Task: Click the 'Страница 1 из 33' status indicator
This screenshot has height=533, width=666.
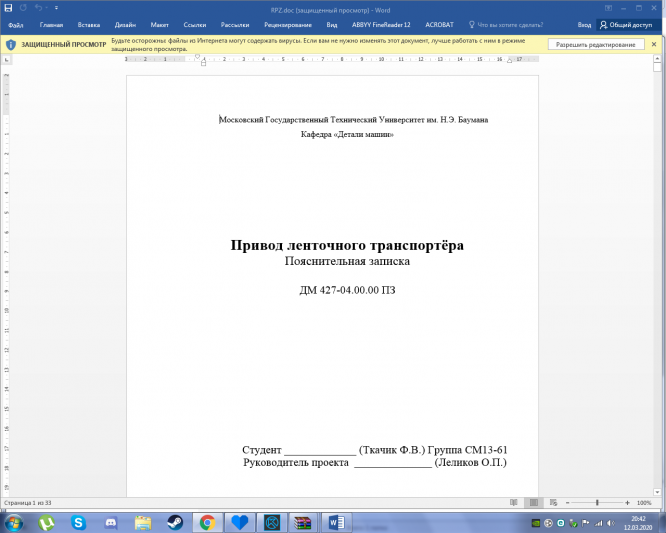Action: (x=28, y=503)
